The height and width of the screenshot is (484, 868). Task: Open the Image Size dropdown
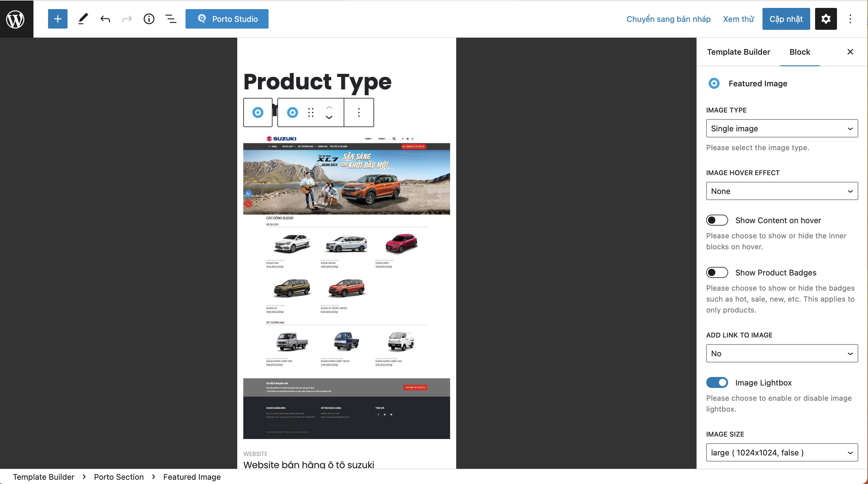click(x=781, y=452)
